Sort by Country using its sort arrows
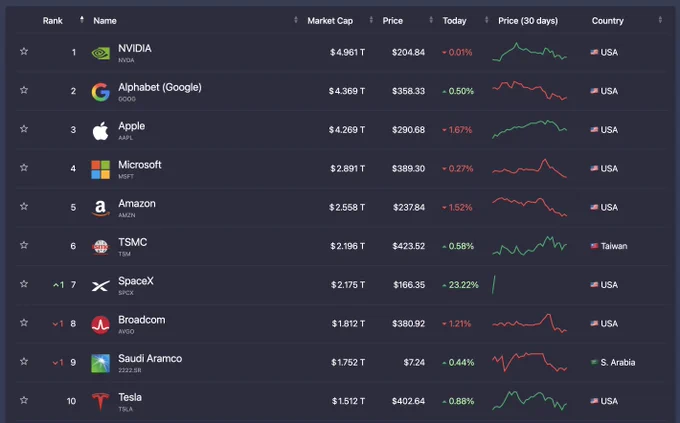The image size is (680, 423). (660, 20)
